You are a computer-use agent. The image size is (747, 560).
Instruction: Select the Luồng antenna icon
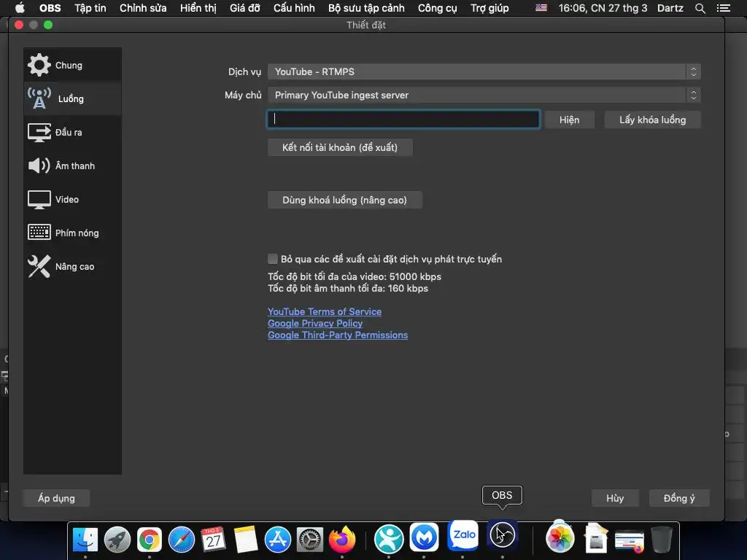coord(39,98)
